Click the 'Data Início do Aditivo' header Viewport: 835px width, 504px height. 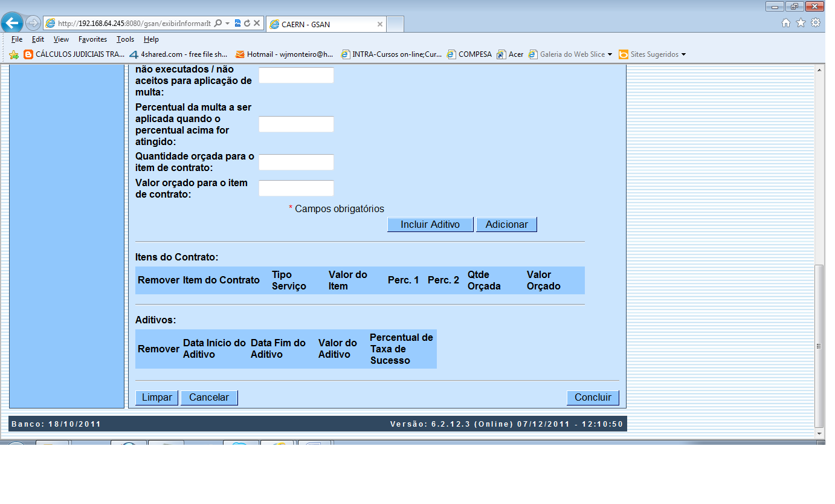[214, 349]
